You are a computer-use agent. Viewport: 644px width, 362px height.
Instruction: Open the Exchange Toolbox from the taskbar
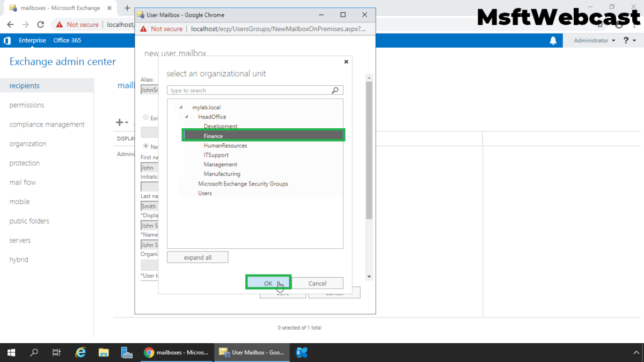[x=301, y=352]
